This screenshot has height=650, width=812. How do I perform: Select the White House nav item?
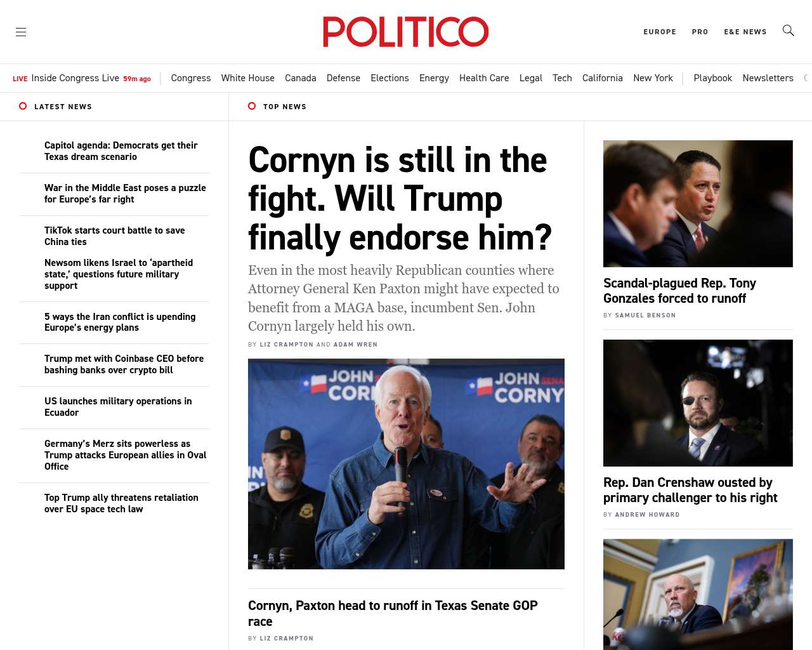click(248, 78)
